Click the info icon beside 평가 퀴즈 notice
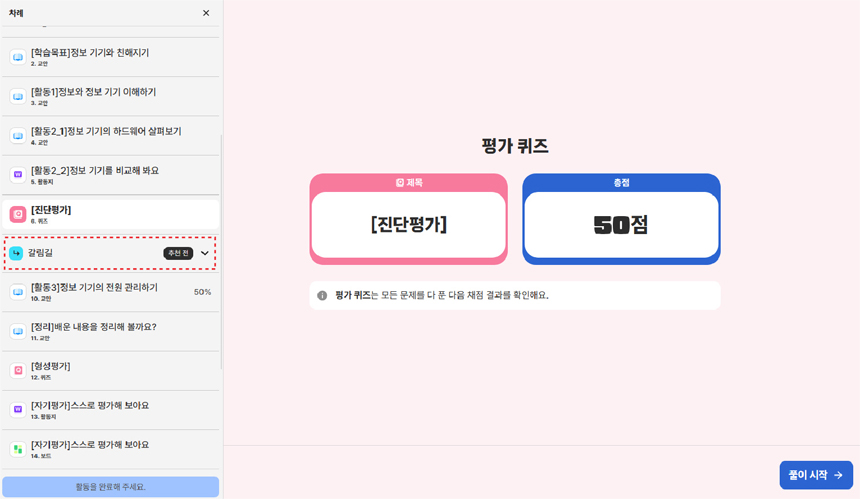Viewport: 860px width, 499px height. tap(322, 296)
